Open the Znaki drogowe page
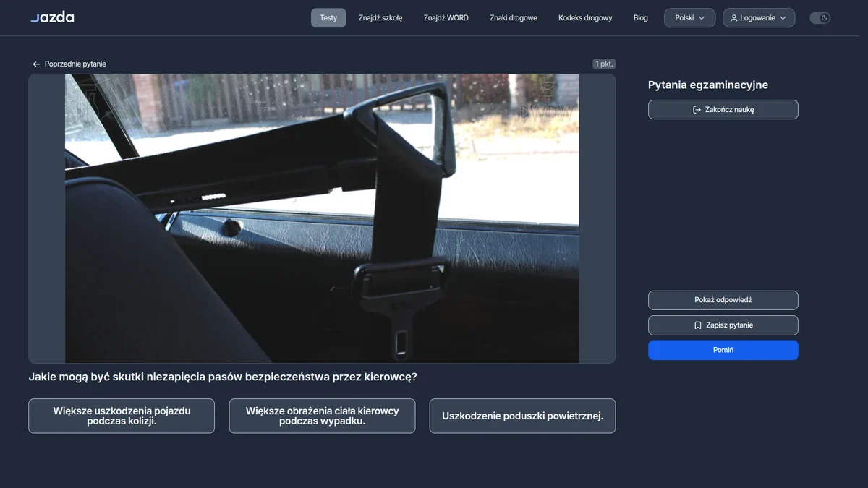Viewport: 868px width, 488px height. (x=514, y=18)
